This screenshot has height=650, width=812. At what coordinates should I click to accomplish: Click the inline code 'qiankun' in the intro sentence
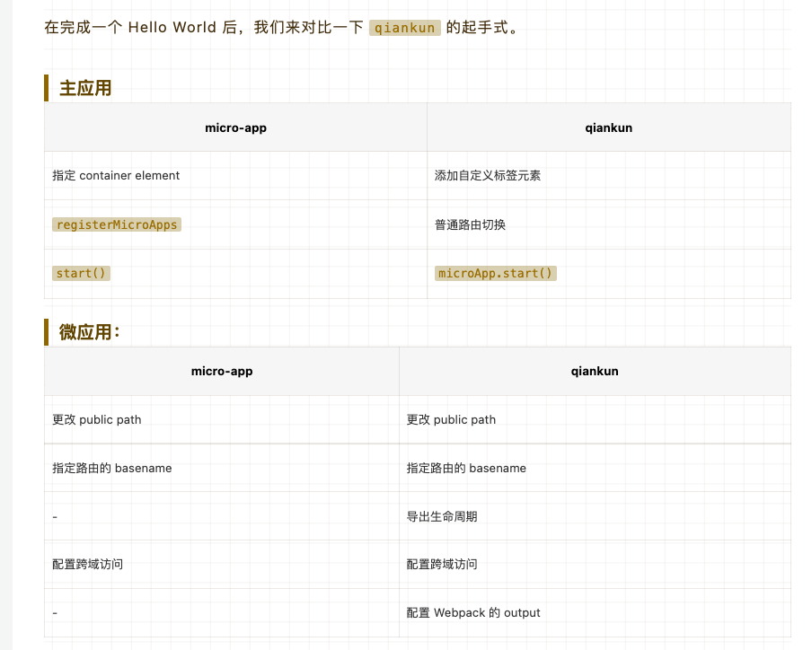(404, 28)
